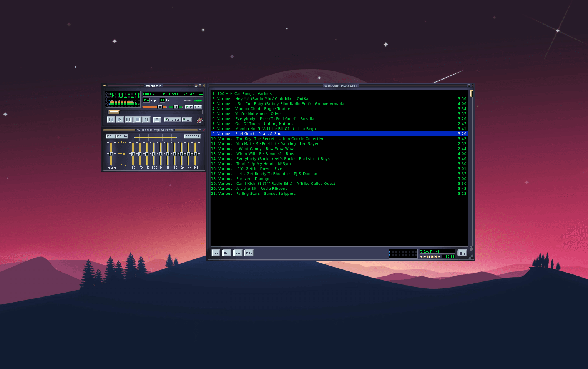
Task: Click the 60 Hz equalizer band slider
Action: click(x=133, y=154)
